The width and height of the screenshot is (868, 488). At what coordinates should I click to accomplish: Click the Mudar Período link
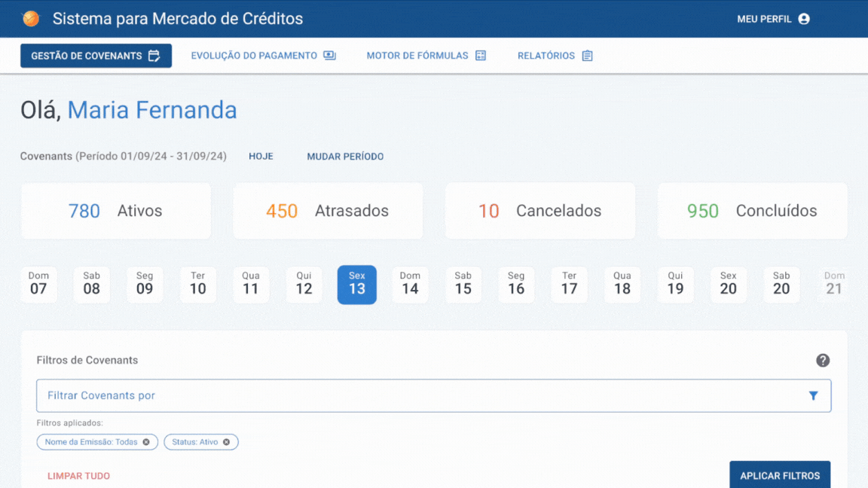pyautogui.click(x=345, y=157)
